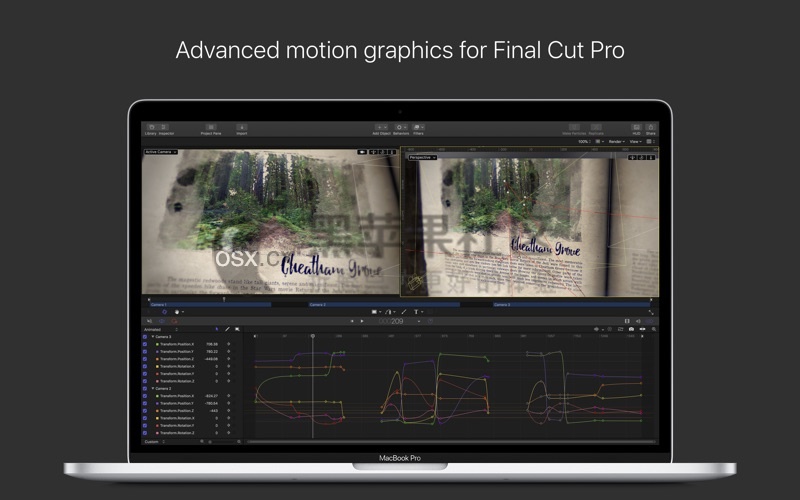Open the Inspector panel

(x=164, y=127)
